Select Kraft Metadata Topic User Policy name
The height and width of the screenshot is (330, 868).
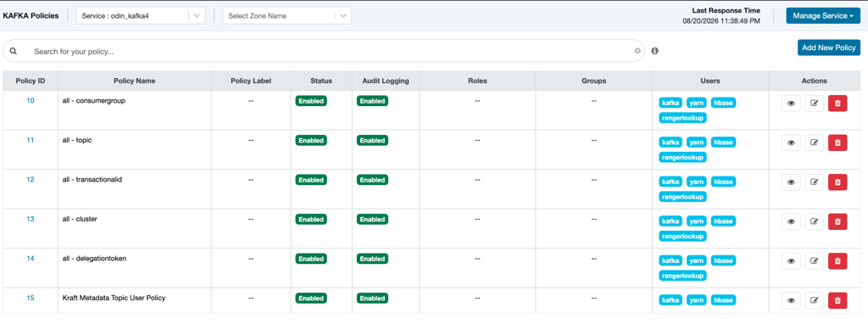(x=114, y=298)
